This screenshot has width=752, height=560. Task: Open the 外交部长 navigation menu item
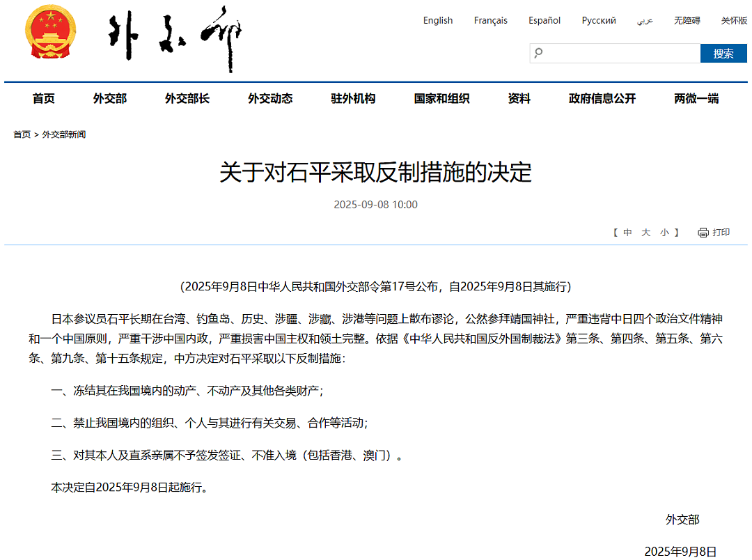coord(187,98)
